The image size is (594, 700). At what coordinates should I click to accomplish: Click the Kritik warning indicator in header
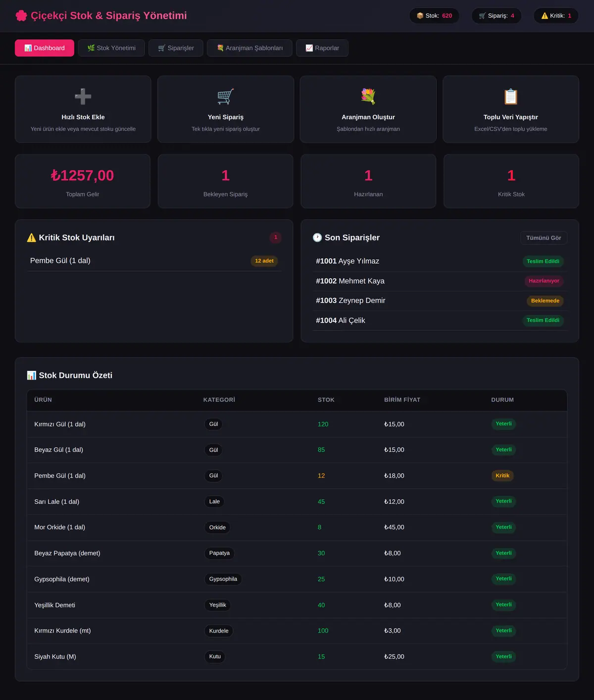(x=556, y=16)
